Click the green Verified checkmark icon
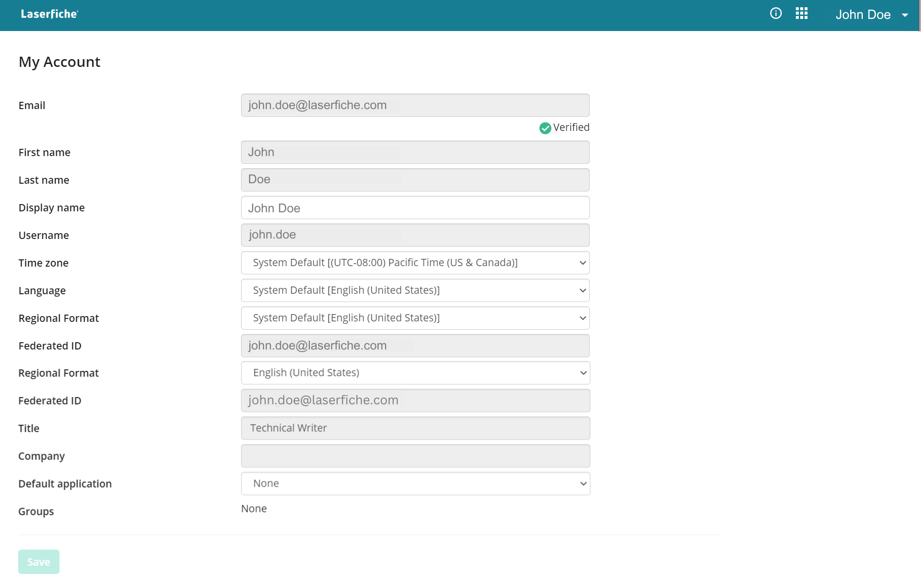921x588 pixels. coord(544,128)
